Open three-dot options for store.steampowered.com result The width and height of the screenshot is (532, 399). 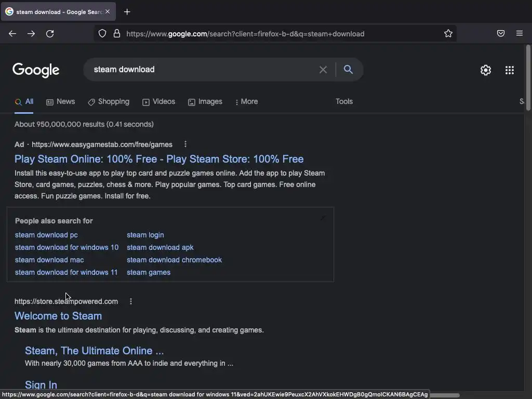click(x=131, y=301)
